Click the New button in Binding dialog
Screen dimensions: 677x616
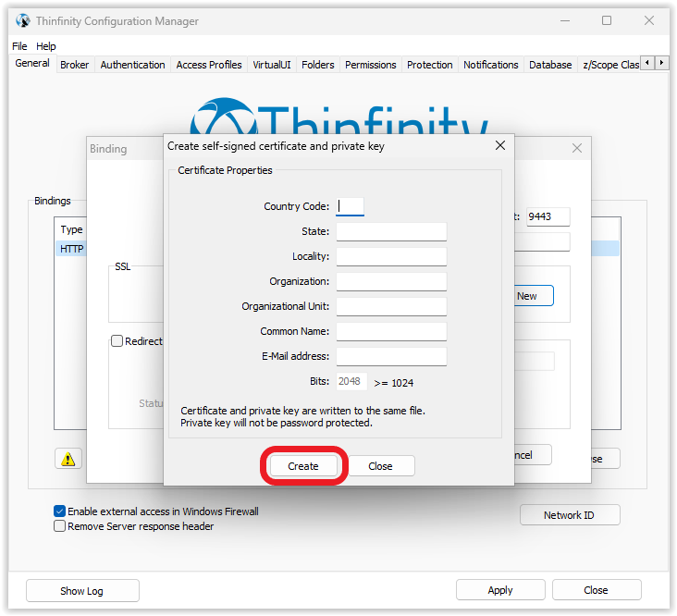pos(534,296)
